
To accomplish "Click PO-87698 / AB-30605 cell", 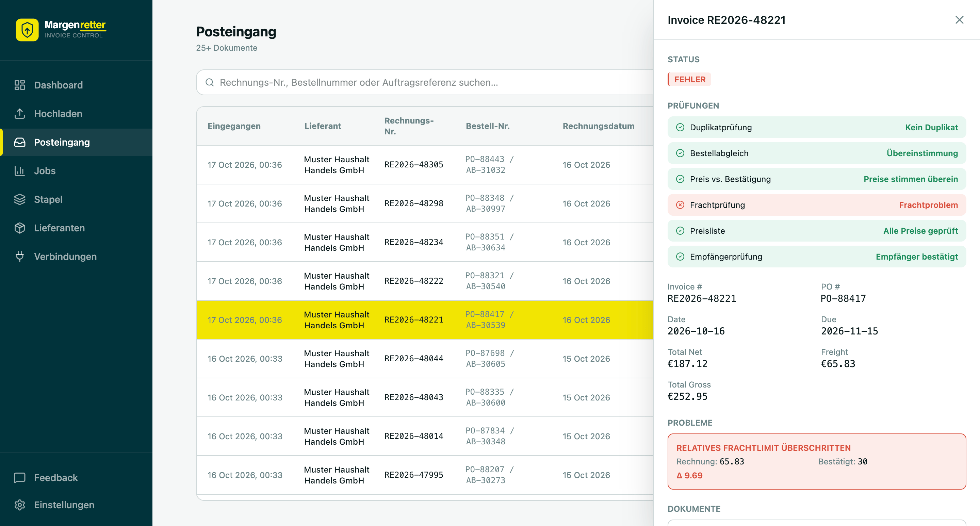I will pyautogui.click(x=490, y=358).
